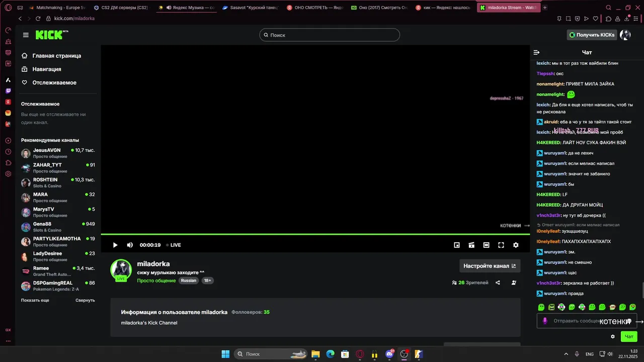Screen dimensions: 644x362
Task: Mute the stream volume
Action: [130, 245]
